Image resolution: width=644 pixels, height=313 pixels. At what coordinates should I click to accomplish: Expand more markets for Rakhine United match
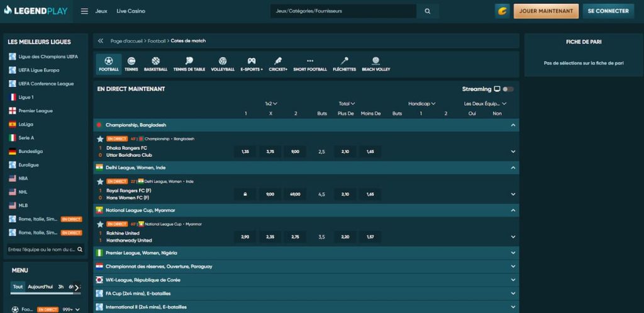[x=513, y=237]
